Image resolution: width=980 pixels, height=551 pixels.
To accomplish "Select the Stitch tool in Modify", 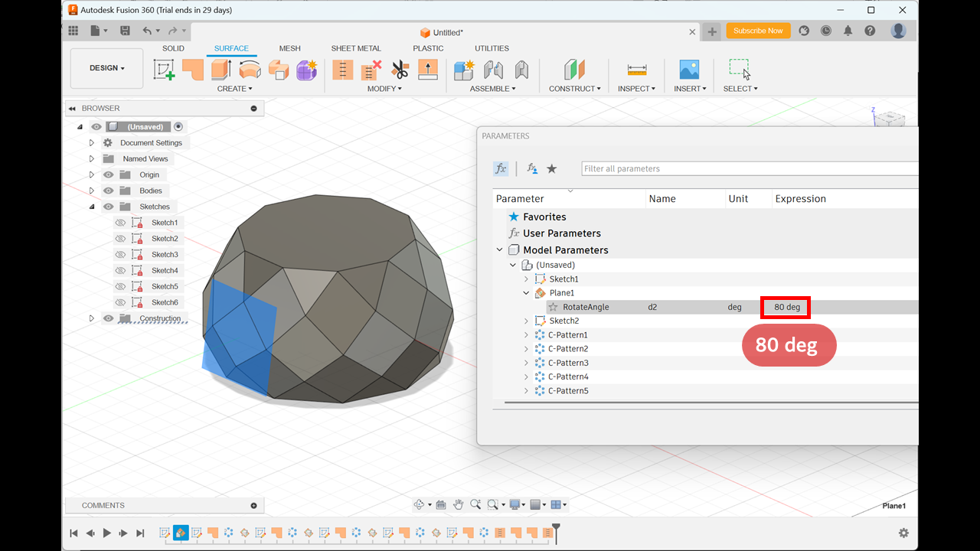I will pyautogui.click(x=342, y=70).
